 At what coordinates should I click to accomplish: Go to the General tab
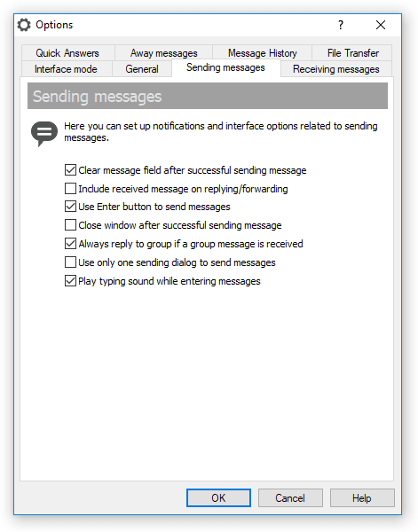click(142, 69)
